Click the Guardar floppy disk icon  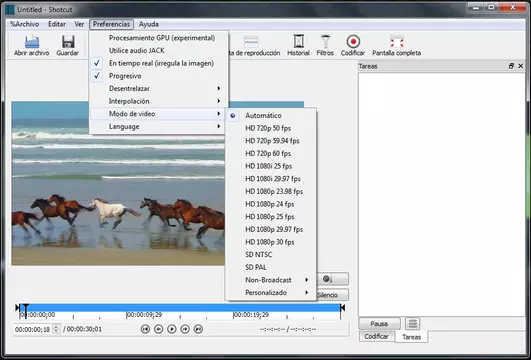[x=68, y=42]
